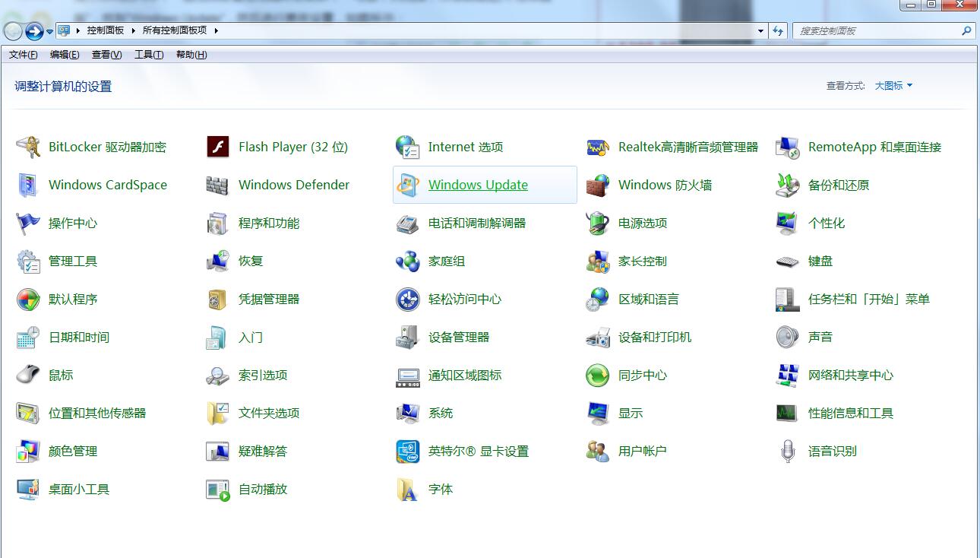980x558 pixels.
Task: Click the 用户帐户 link
Action: (x=643, y=451)
